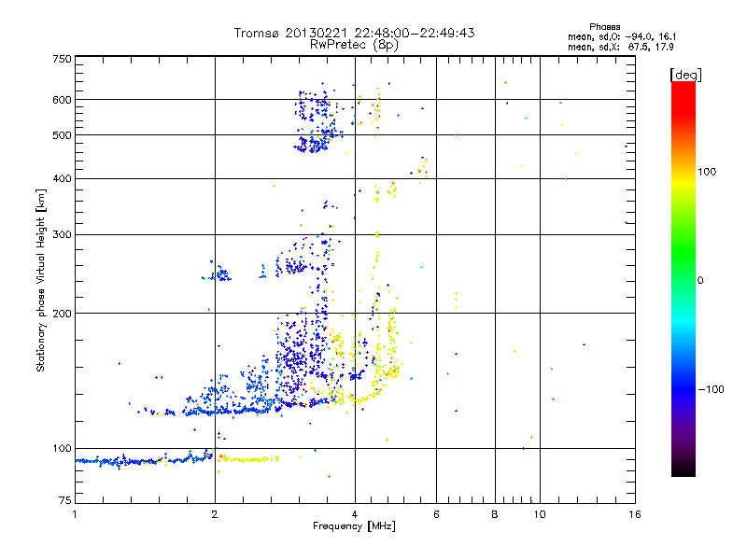Click the x-axis tick label '1'
The width and height of the screenshot is (747, 560).
[75, 514]
